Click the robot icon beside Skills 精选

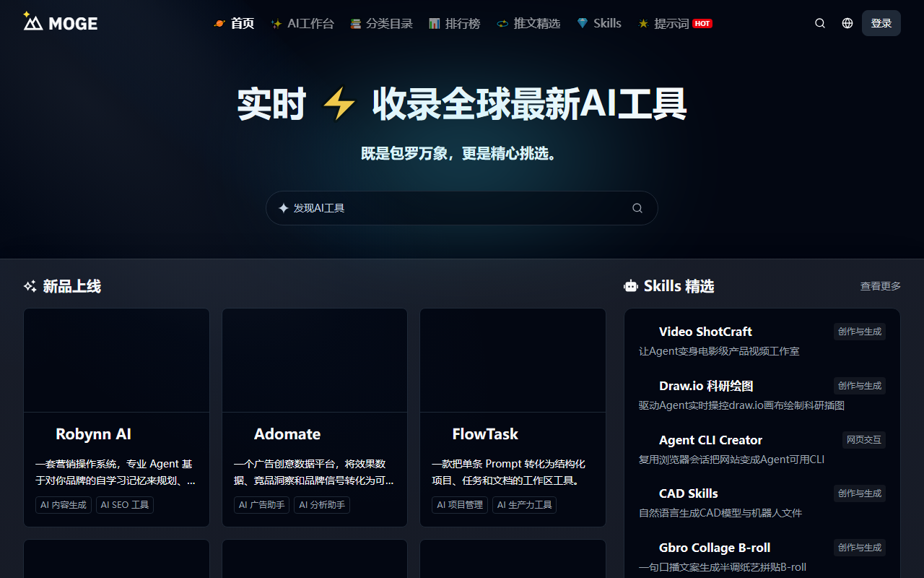(x=631, y=286)
